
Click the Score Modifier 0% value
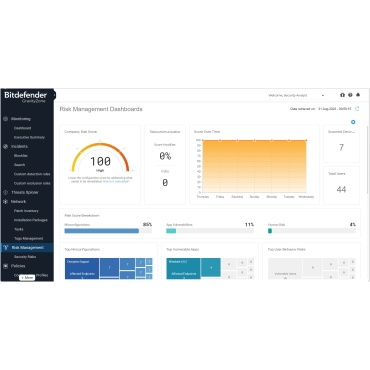165,156
